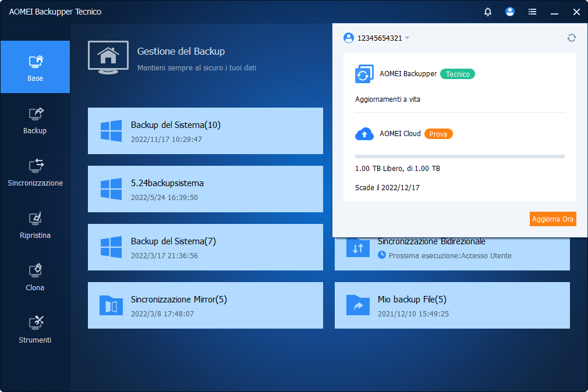The image size is (588, 392).
Task: Click Windows icon of Backup del Sistema(10)
Action: pyautogui.click(x=111, y=131)
